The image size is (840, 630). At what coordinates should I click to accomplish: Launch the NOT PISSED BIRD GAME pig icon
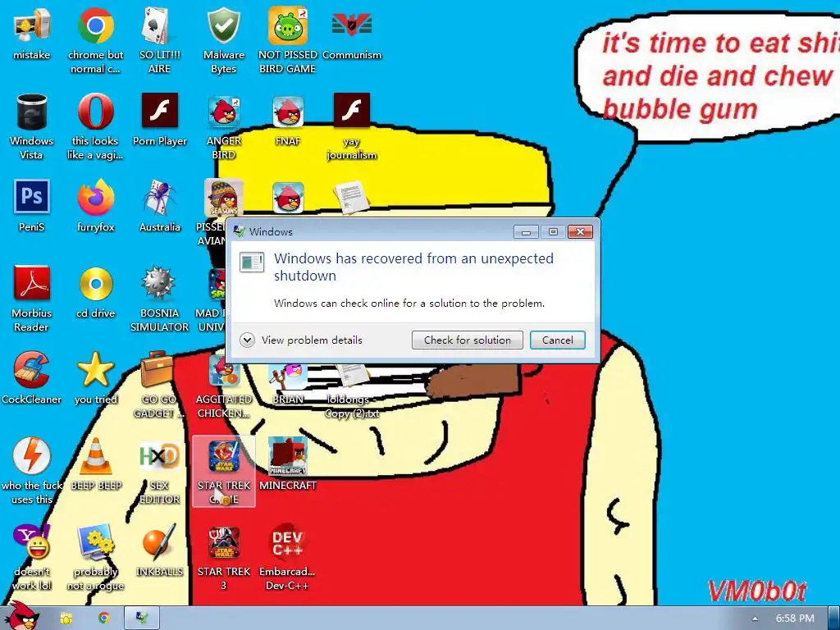(288, 41)
